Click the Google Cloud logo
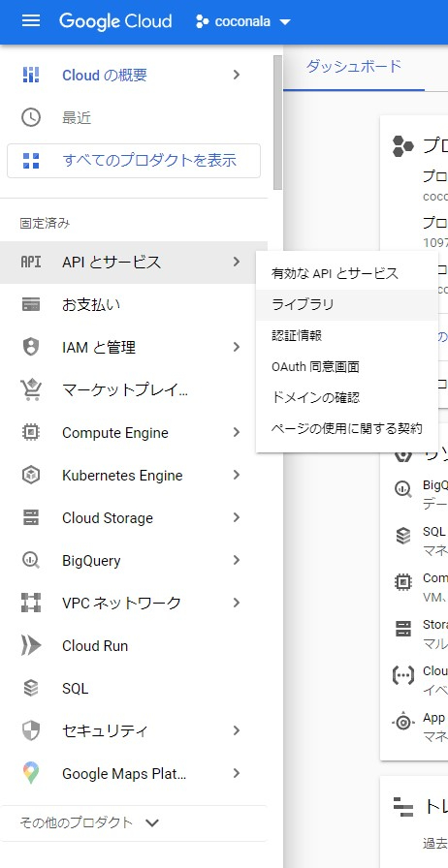 115,21
